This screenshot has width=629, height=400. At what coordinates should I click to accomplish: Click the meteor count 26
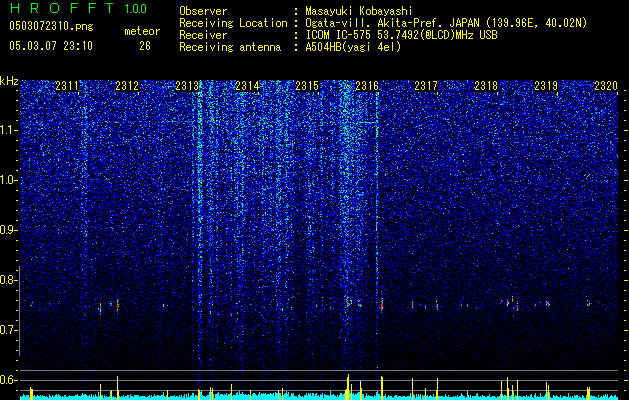[145, 46]
